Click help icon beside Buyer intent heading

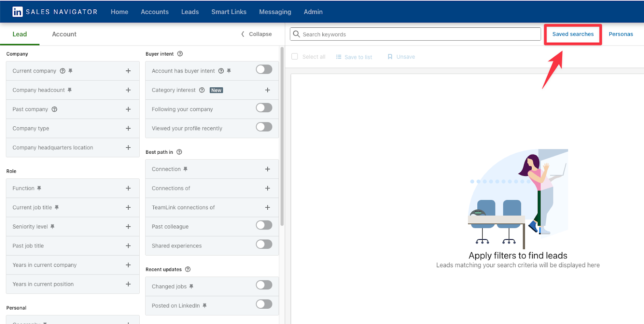tap(180, 54)
